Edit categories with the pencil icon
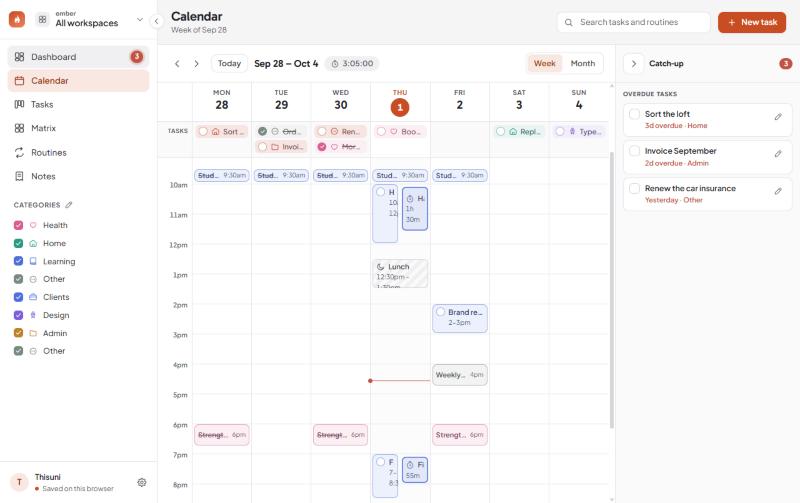The width and height of the screenshot is (800, 503). pyautogui.click(x=69, y=205)
